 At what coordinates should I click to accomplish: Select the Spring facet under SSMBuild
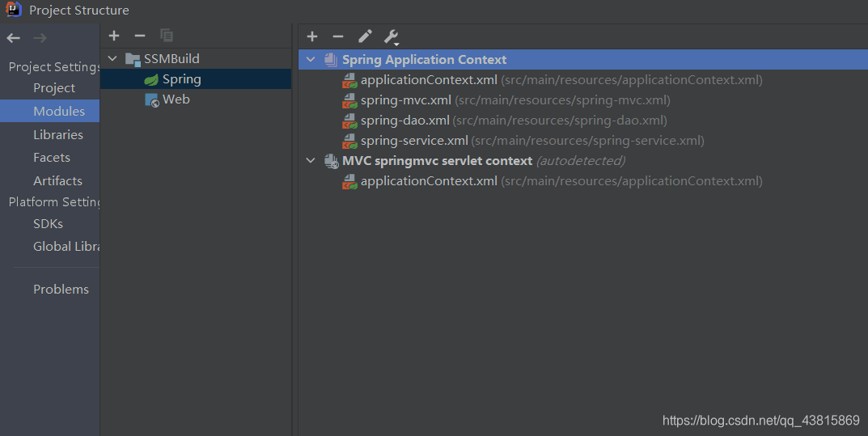click(x=196, y=79)
